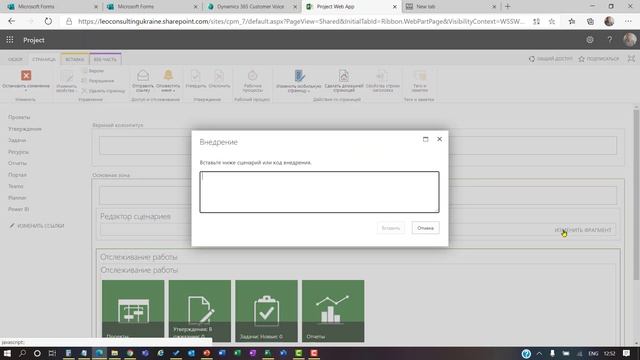Image resolution: width=640 pixels, height=360 pixels.
Task: Click the Изменить свойства ribbon icon
Action: coord(67,76)
